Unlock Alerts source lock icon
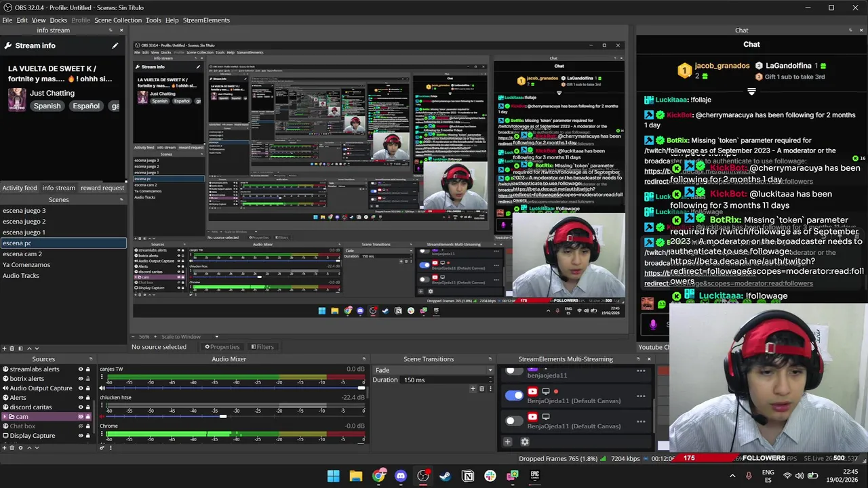Screen dimensions: 868x488 click(x=87, y=398)
